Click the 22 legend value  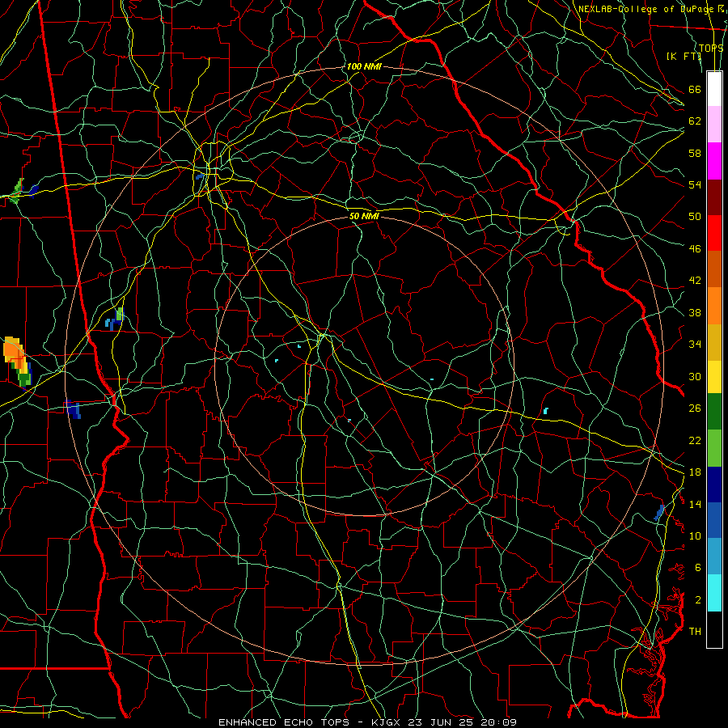(x=695, y=440)
